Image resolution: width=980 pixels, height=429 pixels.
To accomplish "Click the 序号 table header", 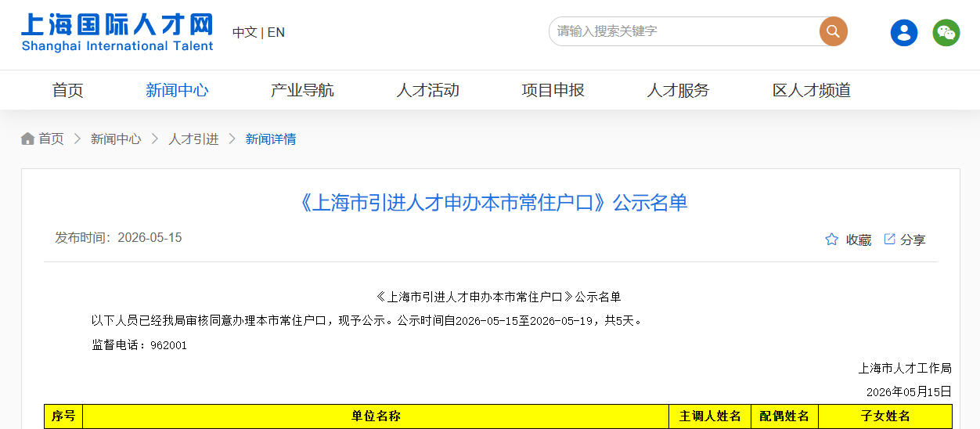I will [63, 416].
